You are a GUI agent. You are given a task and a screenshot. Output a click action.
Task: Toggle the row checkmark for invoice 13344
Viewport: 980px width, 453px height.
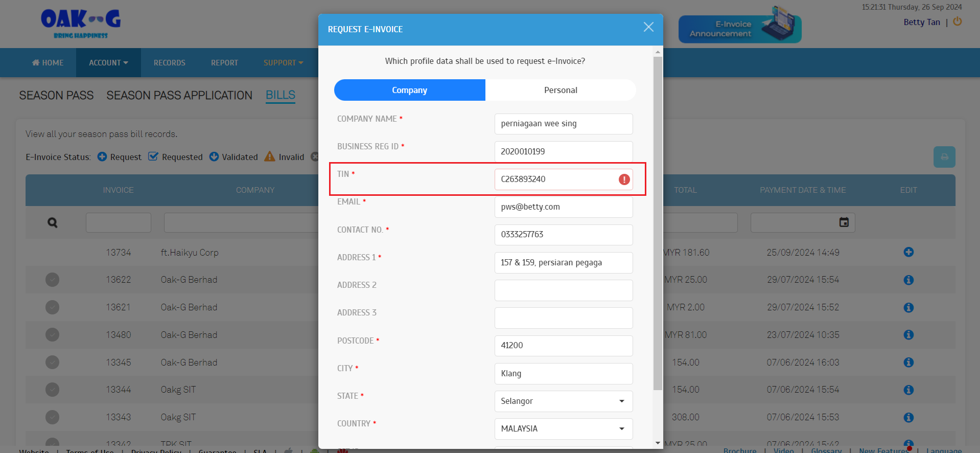[x=52, y=390]
